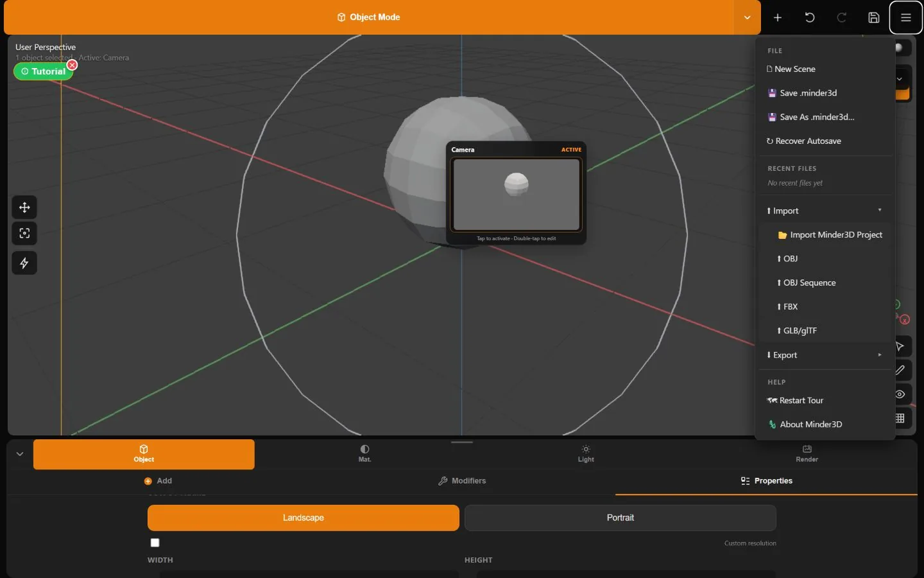Dismiss the Tutorial badge with red X
Screen dimensions: 924x578
(x=73, y=65)
